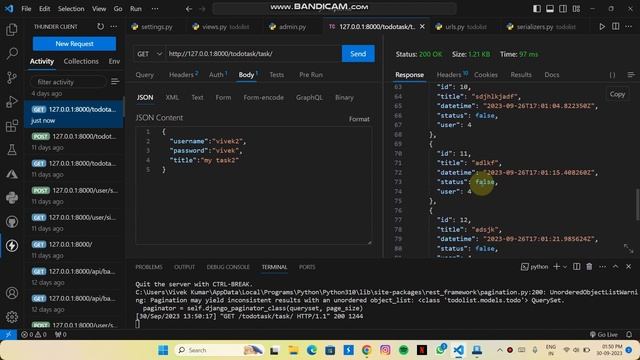Image resolution: width=640 pixels, height=360 pixels.
Task: Open the Collections tab
Action: click(81, 61)
